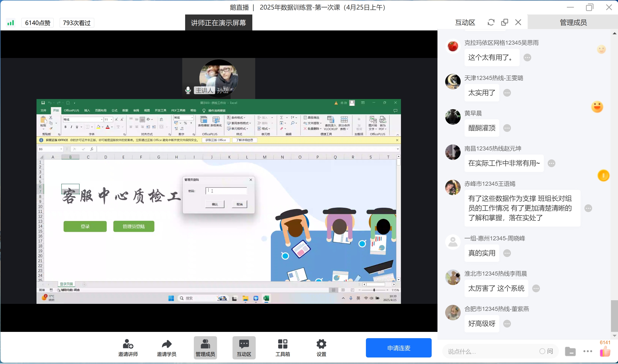Pop out the 互动区 panel window
The height and width of the screenshot is (364, 618).
[504, 22]
